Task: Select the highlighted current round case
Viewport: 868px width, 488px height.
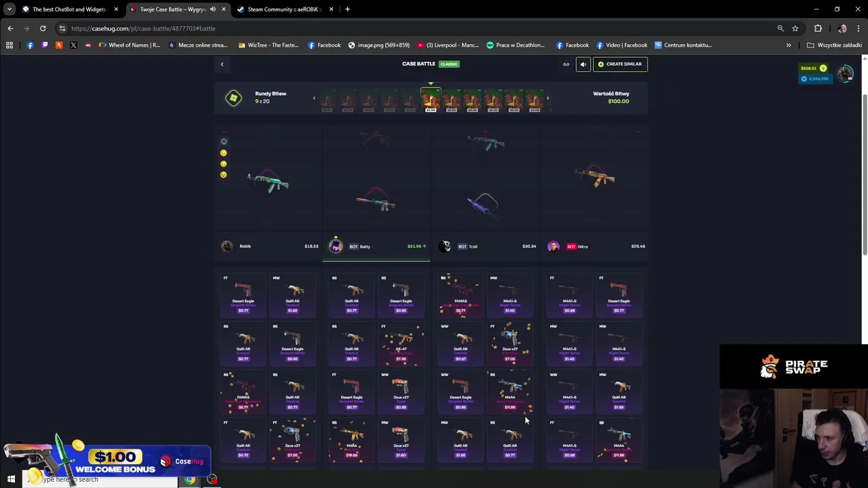Action: (x=431, y=100)
